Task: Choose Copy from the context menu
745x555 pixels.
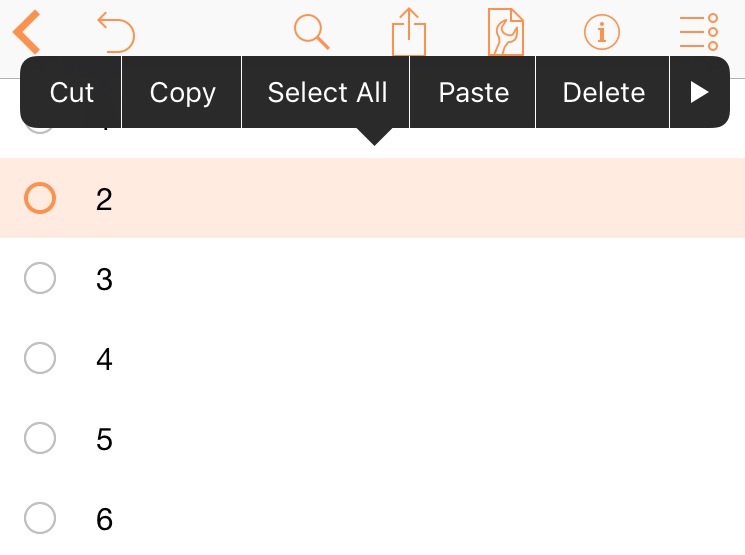Action: 182,92
